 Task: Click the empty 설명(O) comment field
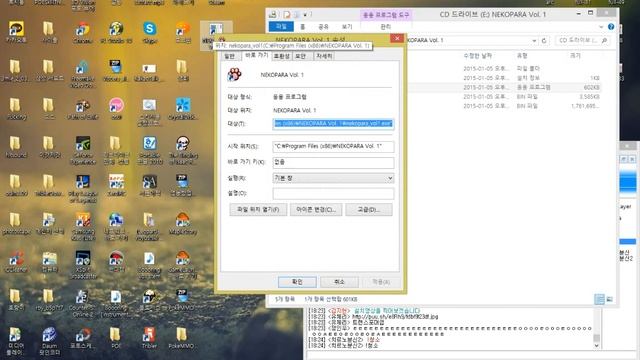333,193
